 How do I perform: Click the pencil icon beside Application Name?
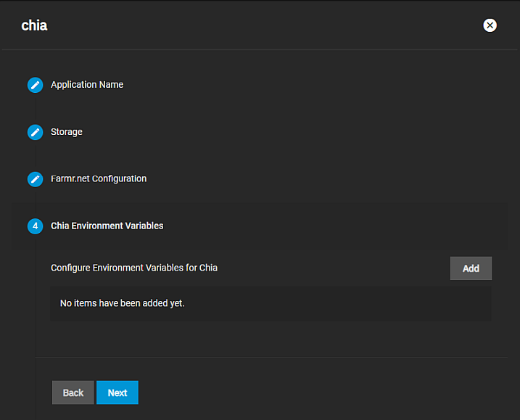35,85
